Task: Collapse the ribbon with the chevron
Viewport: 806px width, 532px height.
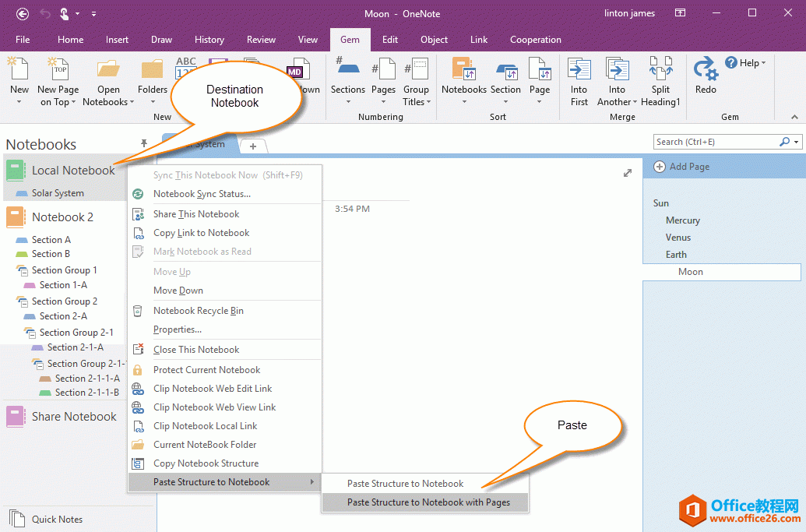Action: 795,117
